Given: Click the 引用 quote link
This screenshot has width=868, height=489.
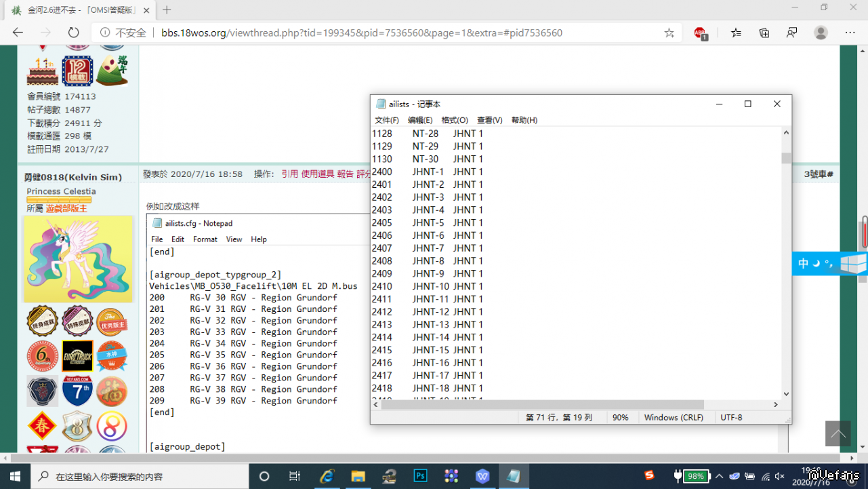Looking at the screenshot, I should [x=289, y=174].
